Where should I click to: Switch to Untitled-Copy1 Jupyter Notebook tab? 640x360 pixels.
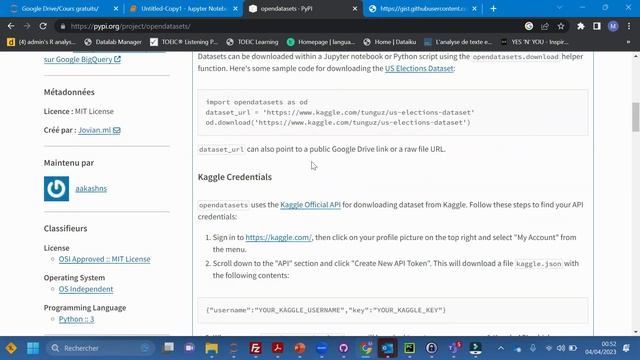(x=184, y=9)
